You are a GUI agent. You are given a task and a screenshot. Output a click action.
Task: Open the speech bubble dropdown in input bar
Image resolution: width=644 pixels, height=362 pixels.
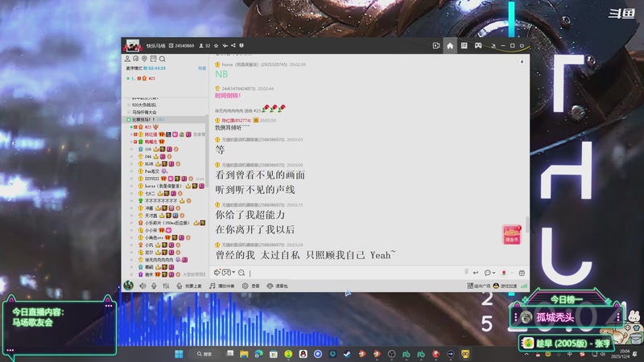point(489,273)
